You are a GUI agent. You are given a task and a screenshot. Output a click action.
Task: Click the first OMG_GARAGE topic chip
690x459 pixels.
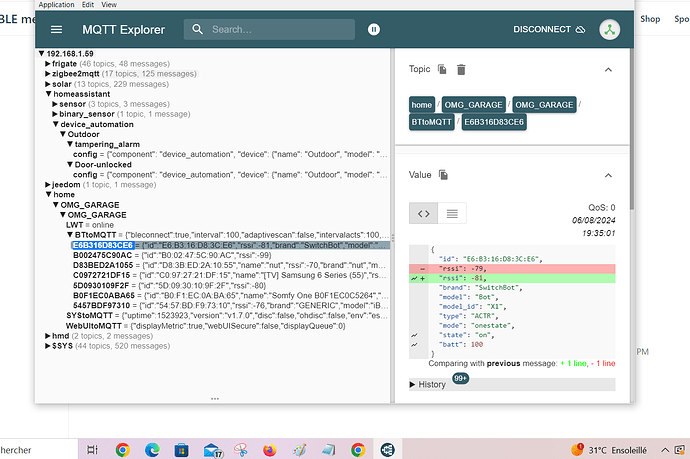[473, 105]
